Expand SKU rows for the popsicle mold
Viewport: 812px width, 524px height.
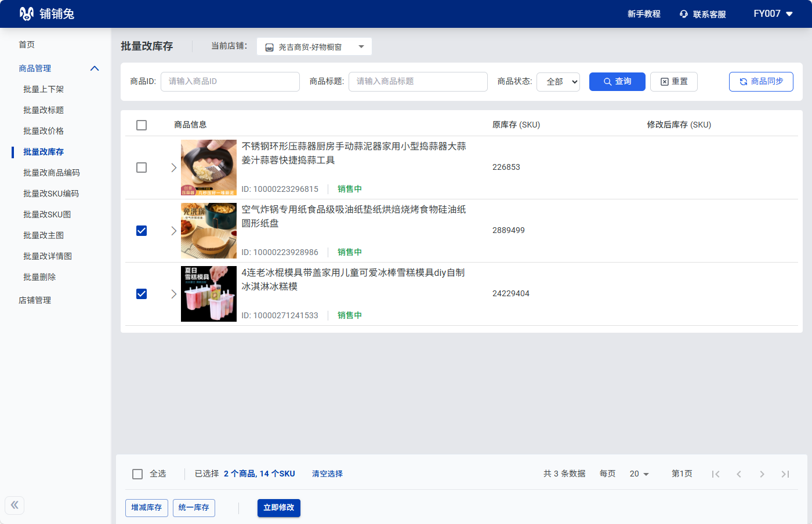click(173, 294)
